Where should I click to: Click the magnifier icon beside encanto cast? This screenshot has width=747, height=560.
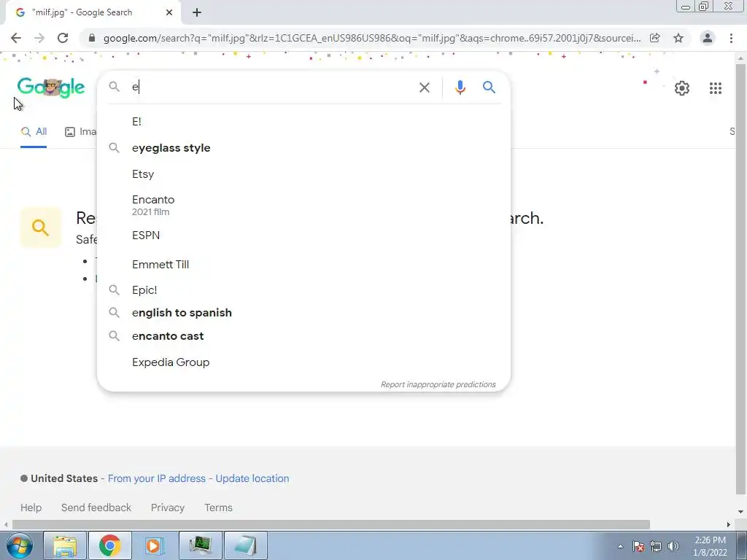115,335
